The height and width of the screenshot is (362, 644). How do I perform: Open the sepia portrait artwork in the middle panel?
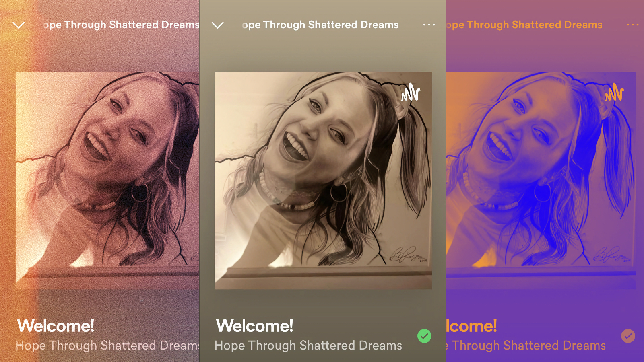[x=323, y=181]
